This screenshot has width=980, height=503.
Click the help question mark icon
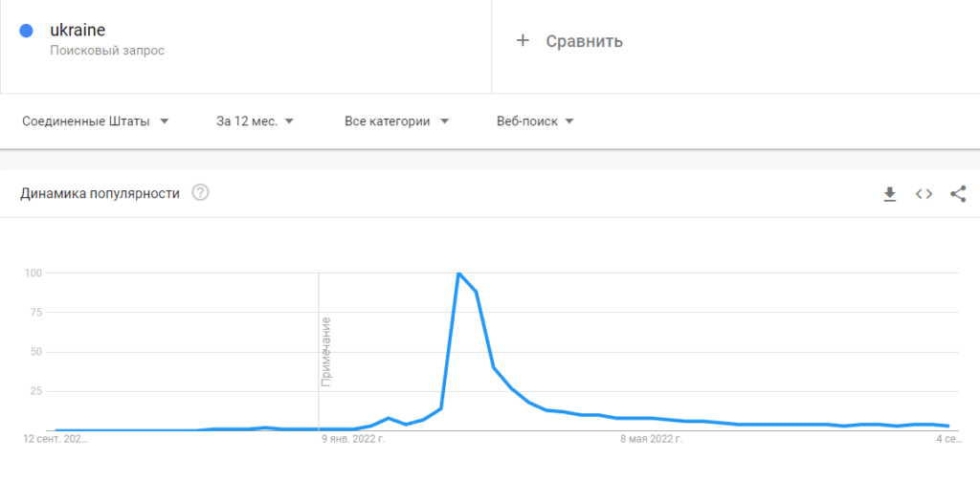click(201, 192)
